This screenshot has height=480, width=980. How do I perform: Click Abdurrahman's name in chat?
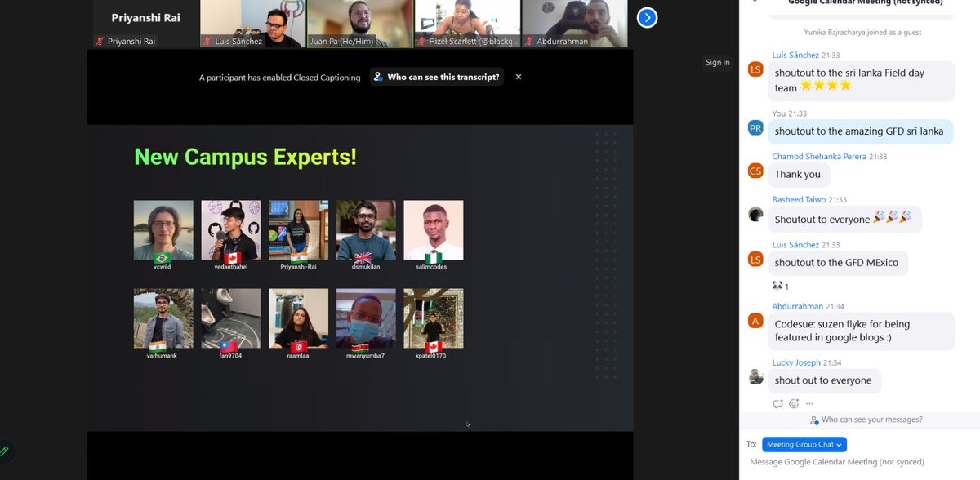pyautogui.click(x=798, y=307)
